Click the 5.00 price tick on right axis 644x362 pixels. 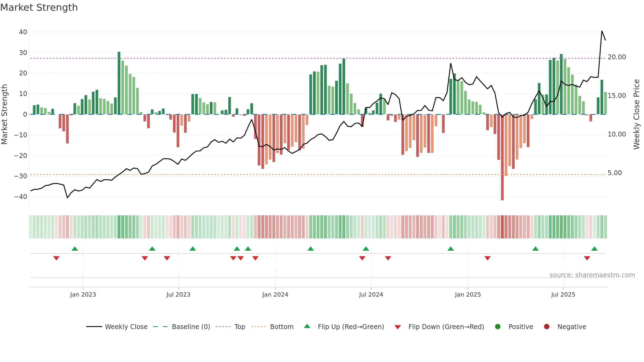click(x=615, y=173)
